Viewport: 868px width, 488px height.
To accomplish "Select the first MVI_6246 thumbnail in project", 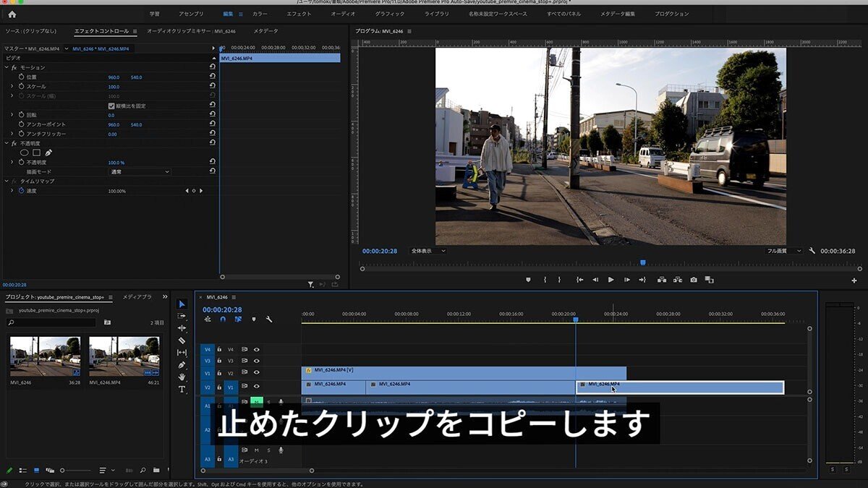I will (x=45, y=356).
